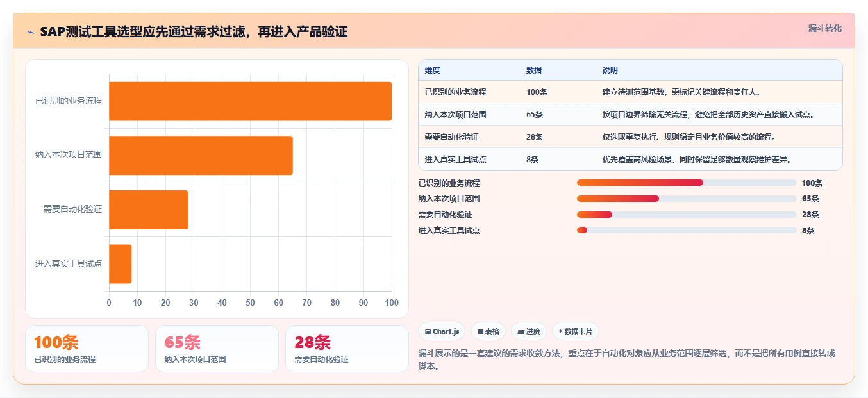The image size is (868, 398).
Task: Select table row cell 已识别的业务流程
Action: 456,92
